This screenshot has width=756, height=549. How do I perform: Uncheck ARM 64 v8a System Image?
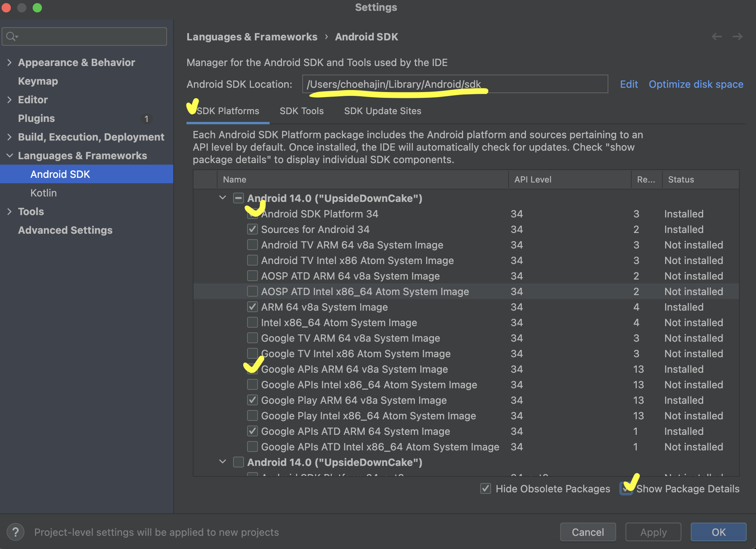253,307
